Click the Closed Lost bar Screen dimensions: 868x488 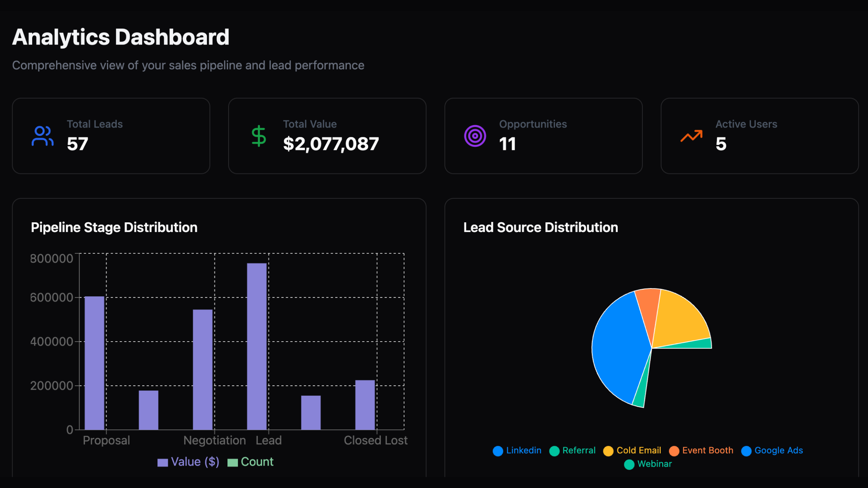point(365,405)
